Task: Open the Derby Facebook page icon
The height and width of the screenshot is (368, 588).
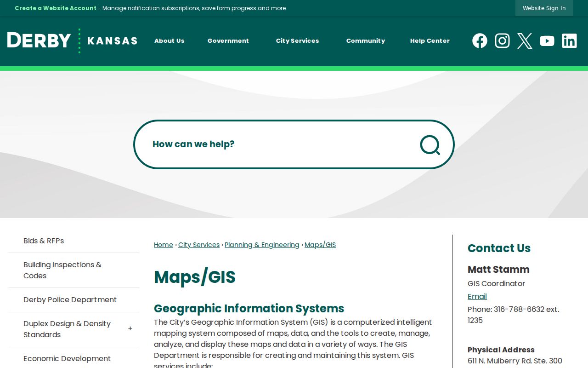Action: point(480,41)
